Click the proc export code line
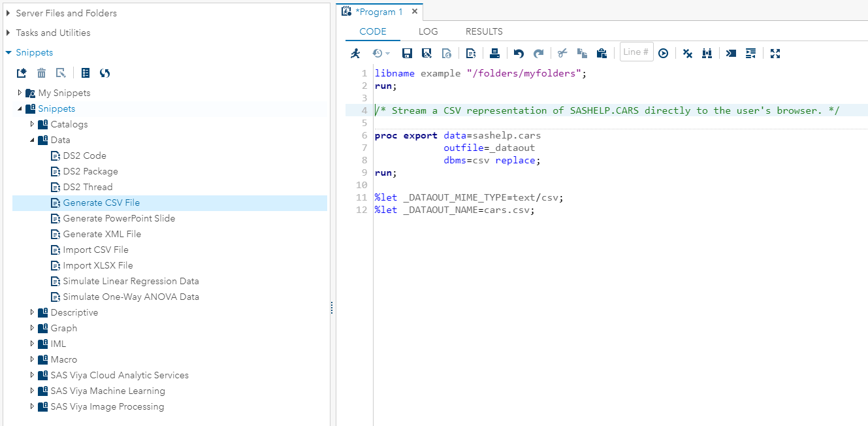 [x=458, y=135]
